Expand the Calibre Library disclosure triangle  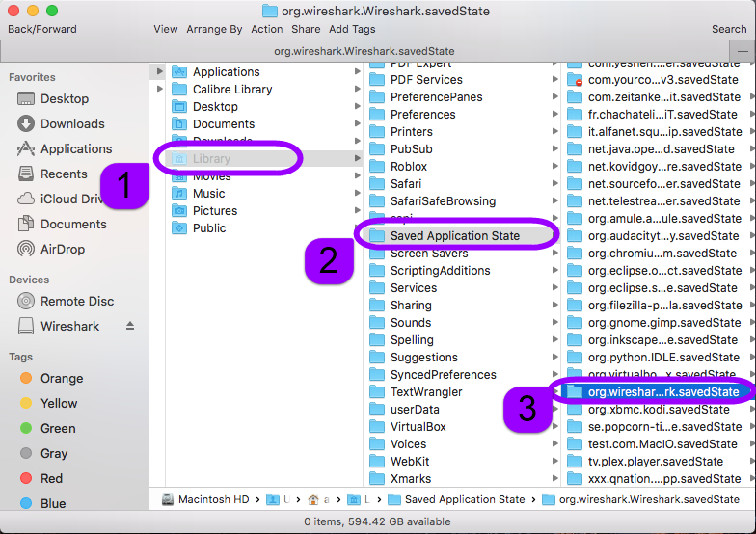click(x=159, y=90)
